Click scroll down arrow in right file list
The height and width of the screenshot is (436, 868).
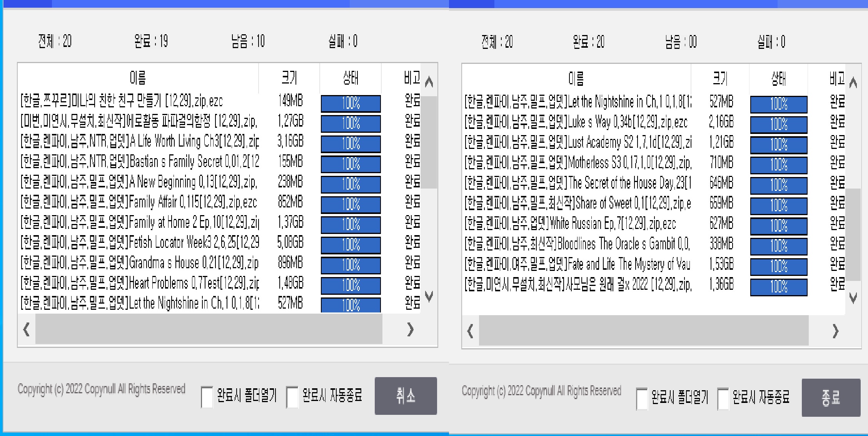[x=853, y=297]
